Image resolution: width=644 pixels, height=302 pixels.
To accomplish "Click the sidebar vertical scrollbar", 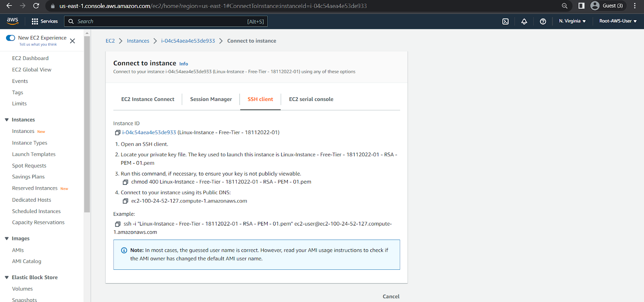I will pos(87,124).
